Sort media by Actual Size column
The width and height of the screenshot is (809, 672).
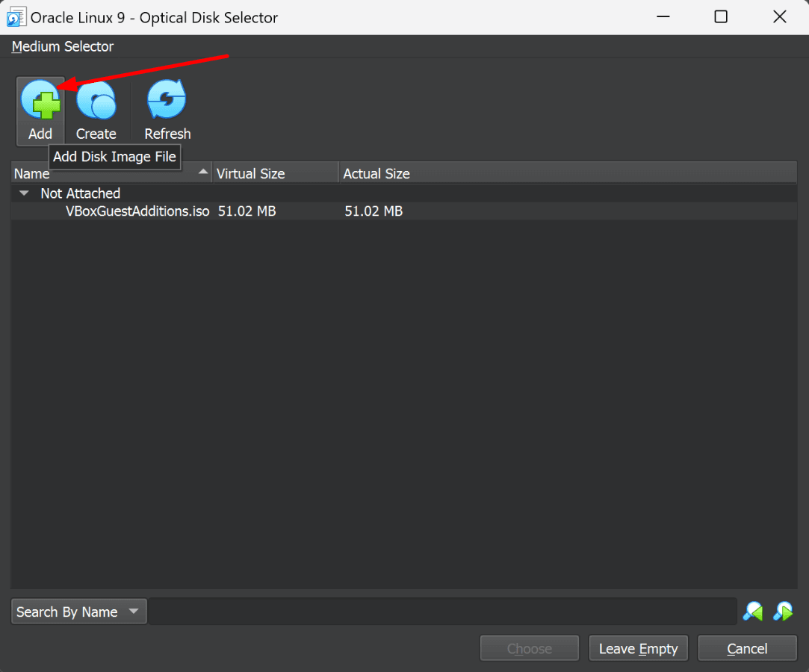tap(376, 172)
